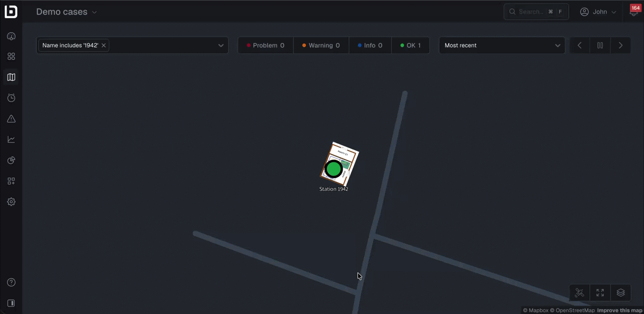
Task: Select the map view icon in sidebar
Action: point(11,77)
